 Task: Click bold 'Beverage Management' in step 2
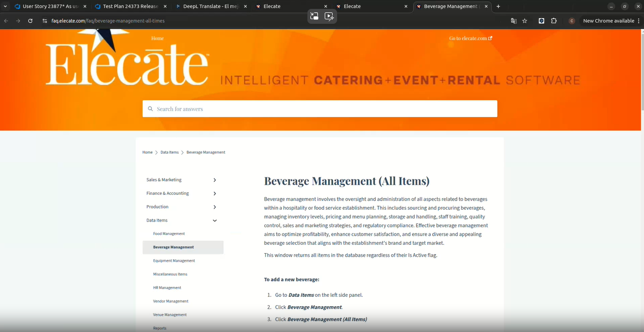point(314,307)
